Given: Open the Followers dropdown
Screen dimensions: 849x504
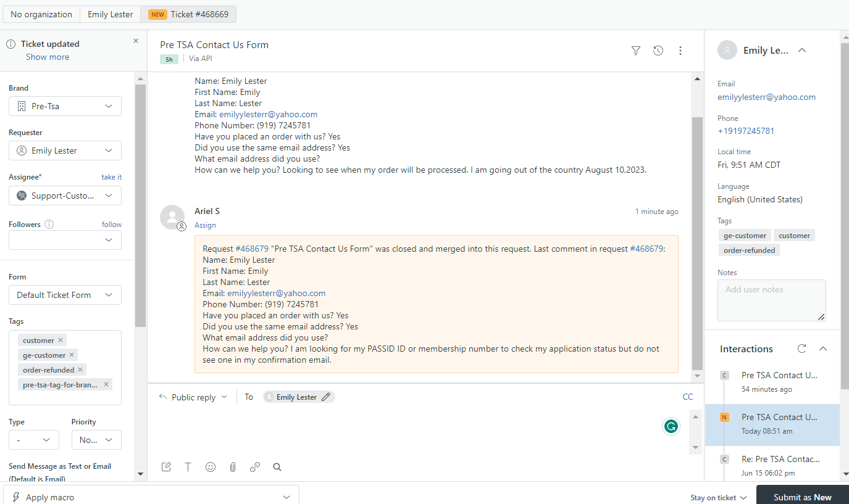Looking at the screenshot, I should pos(65,240).
